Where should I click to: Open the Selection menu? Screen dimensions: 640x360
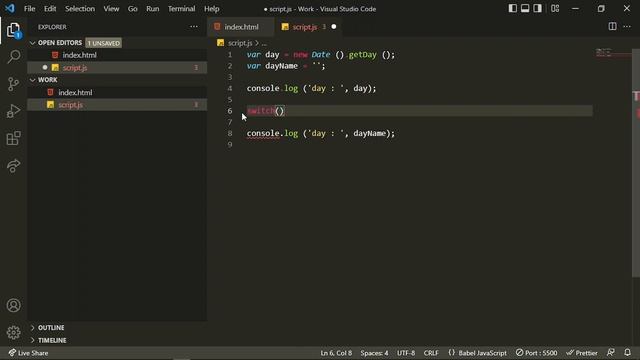(x=80, y=9)
